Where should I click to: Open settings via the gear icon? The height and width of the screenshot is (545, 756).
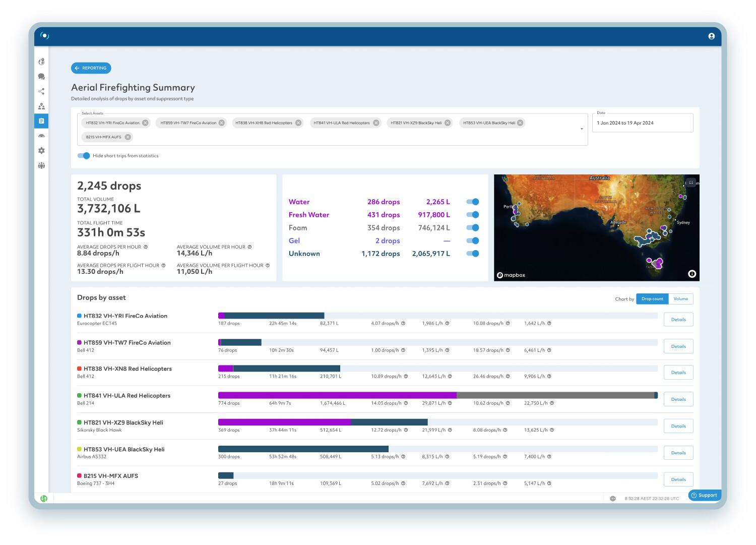pos(41,150)
